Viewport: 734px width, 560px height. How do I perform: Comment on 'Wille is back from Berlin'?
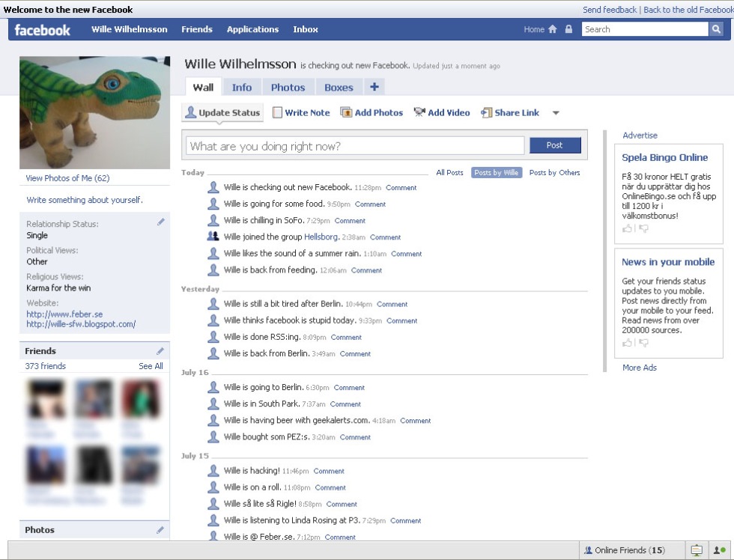pyautogui.click(x=355, y=353)
